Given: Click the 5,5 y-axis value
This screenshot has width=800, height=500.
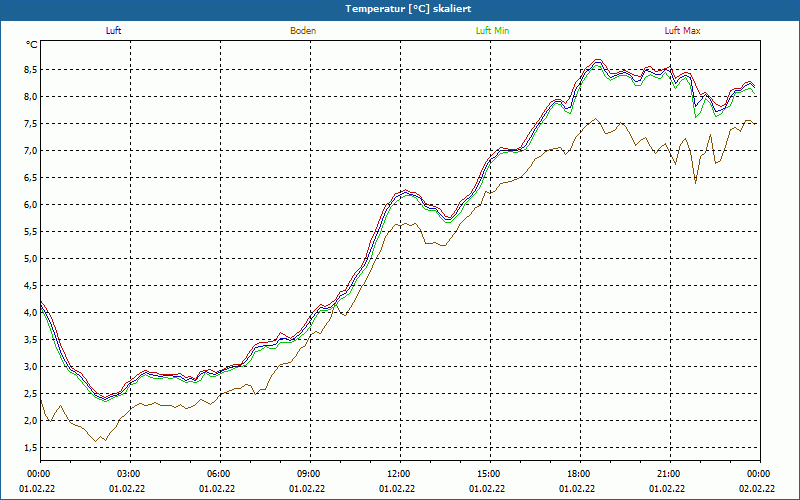Looking at the screenshot, I should [x=30, y=232].
